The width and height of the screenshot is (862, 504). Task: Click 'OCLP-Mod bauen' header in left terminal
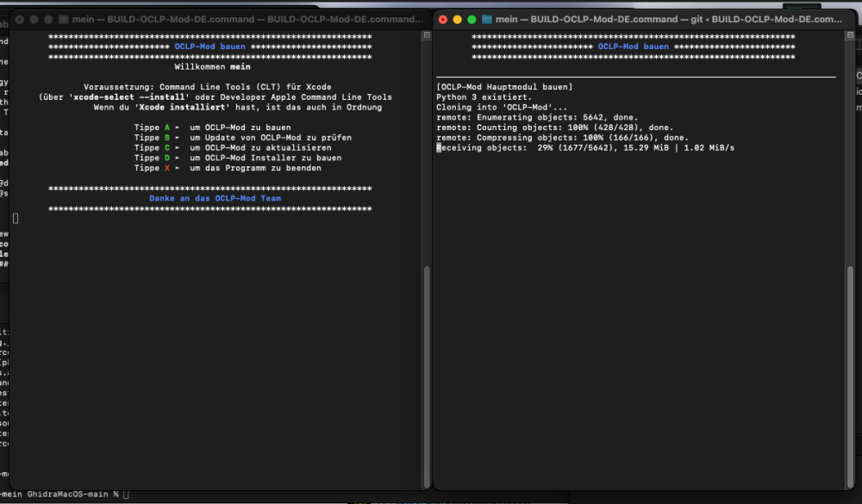click(x=210, y=47)
